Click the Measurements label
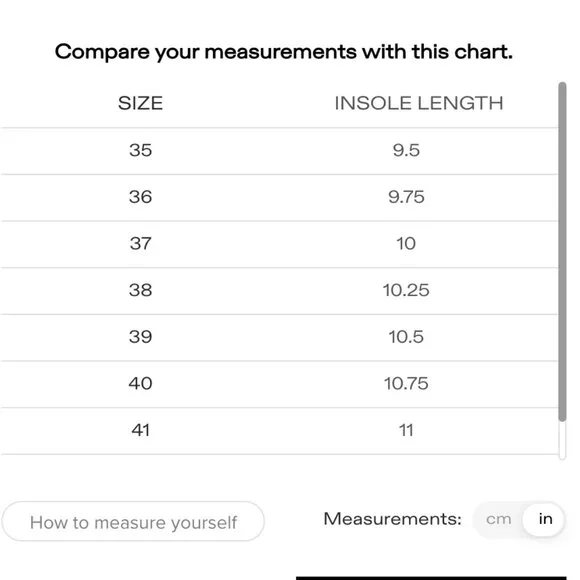Viewport: 580px width, 580px height. (392, 519)
